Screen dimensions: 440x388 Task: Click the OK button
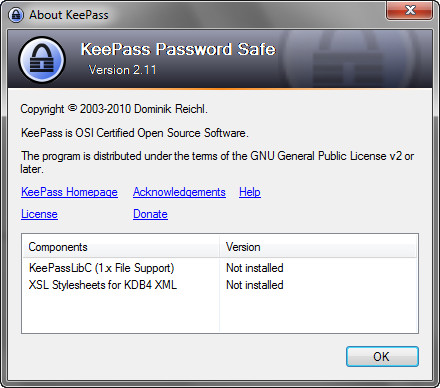382,357
